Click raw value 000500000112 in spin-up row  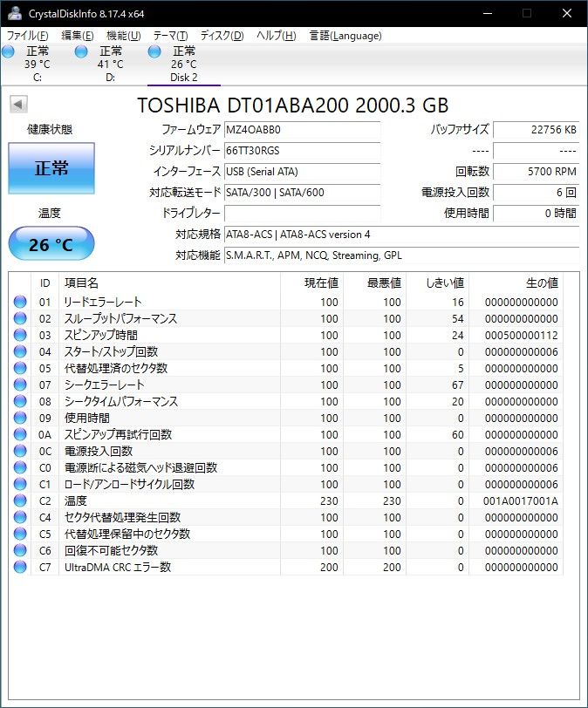[x=521, y=335]
